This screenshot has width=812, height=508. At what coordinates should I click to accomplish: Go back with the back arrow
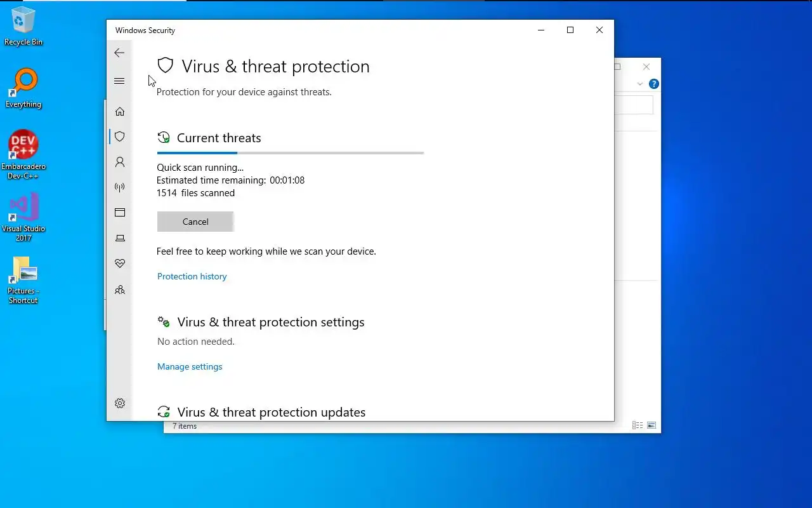coord(119,53)
